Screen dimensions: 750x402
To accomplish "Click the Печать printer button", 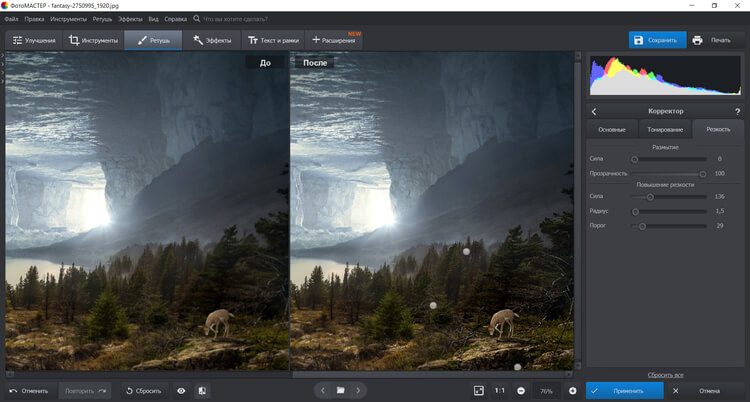I will click(x=711, y=40).
